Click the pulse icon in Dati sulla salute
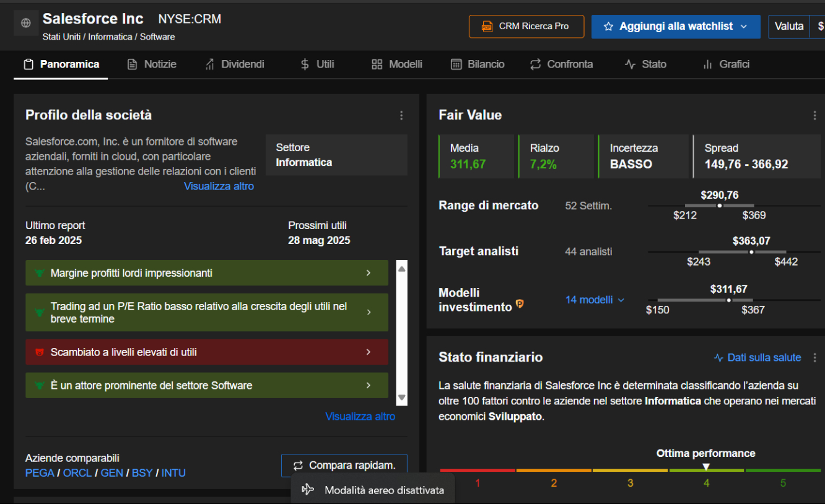This screenshot has height=504, width=825. point(719,358)
